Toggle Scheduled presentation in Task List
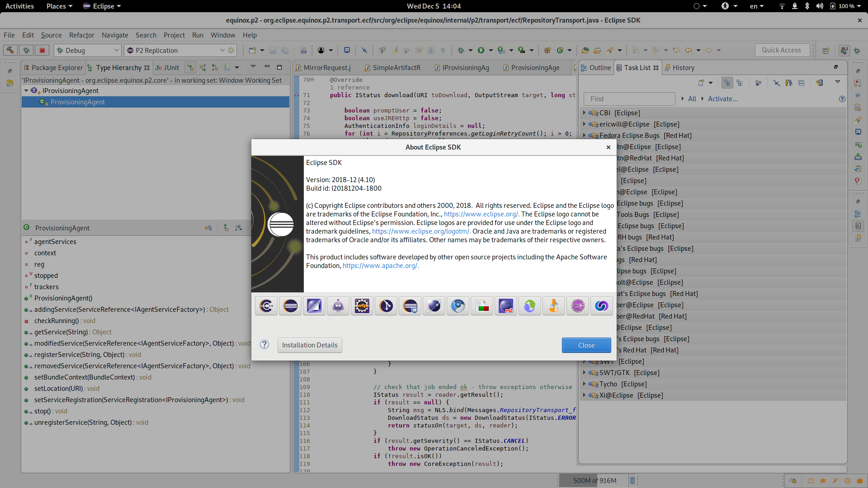 [x=740, y=83]
